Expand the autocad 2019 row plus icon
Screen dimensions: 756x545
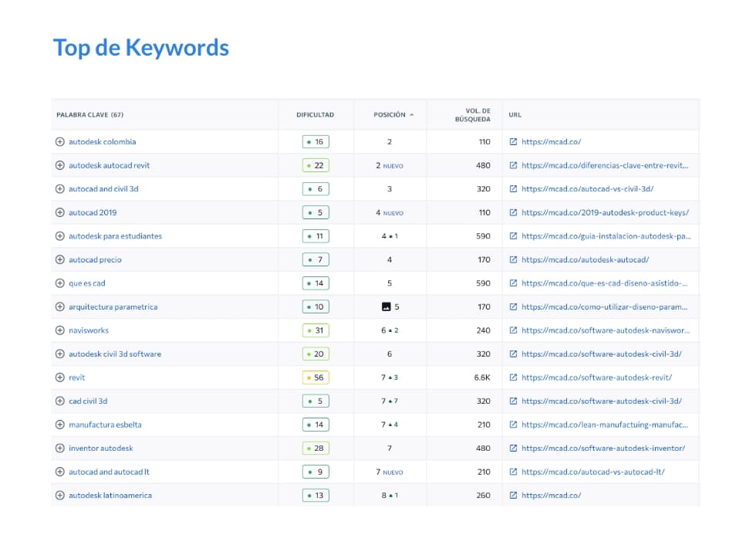pyautogui.click(x=60, y=213)
